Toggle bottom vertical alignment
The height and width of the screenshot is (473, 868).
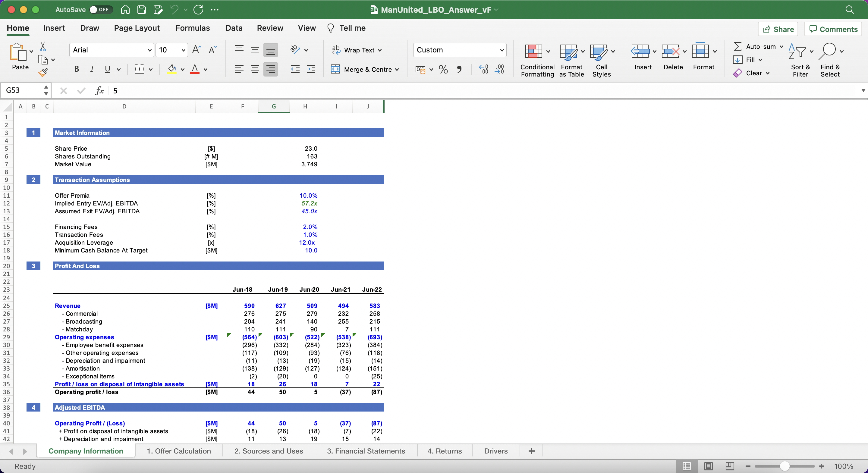(270, 50)
